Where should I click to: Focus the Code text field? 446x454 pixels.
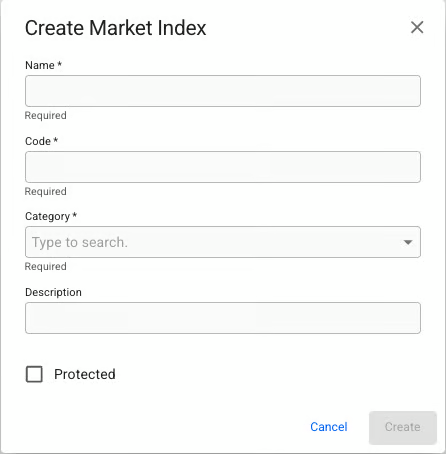[x=223, y=167]
